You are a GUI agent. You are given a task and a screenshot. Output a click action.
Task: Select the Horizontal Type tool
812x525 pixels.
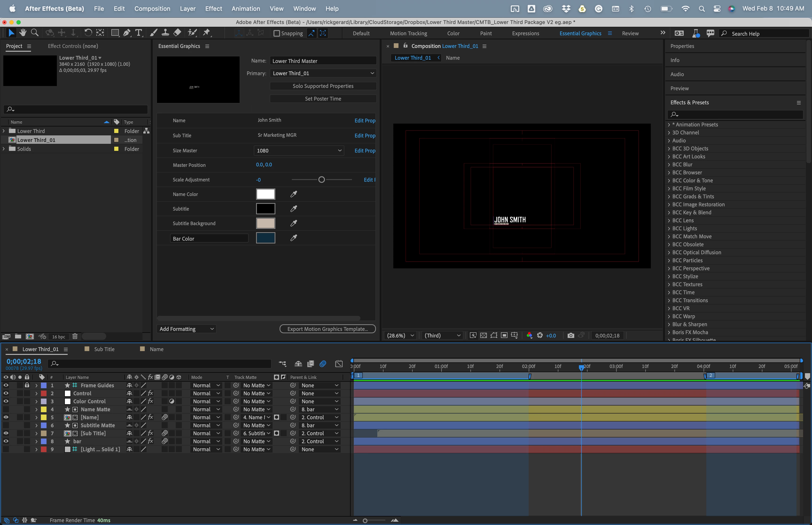tap(139, 33)
